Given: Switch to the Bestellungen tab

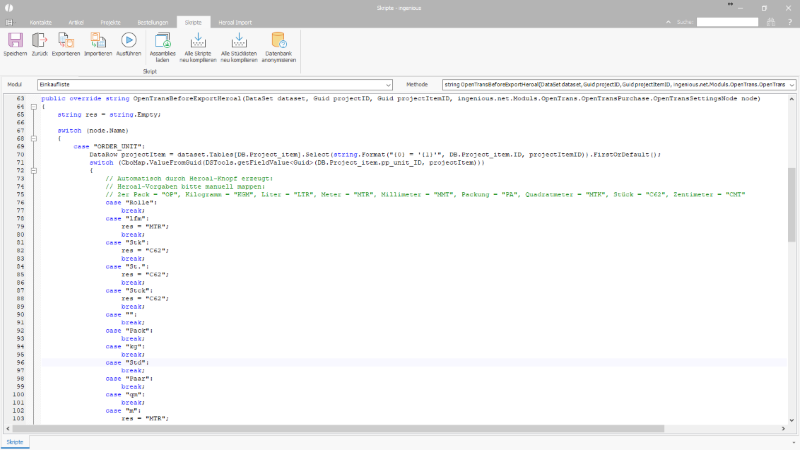Looking at the screenshot, I should click(x=153, y=22).
